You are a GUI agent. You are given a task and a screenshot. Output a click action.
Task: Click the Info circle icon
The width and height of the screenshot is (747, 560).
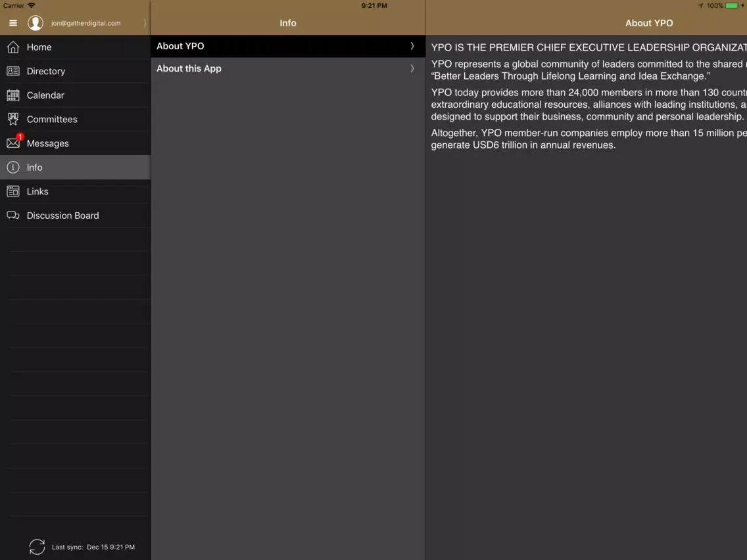coord(13,167)
